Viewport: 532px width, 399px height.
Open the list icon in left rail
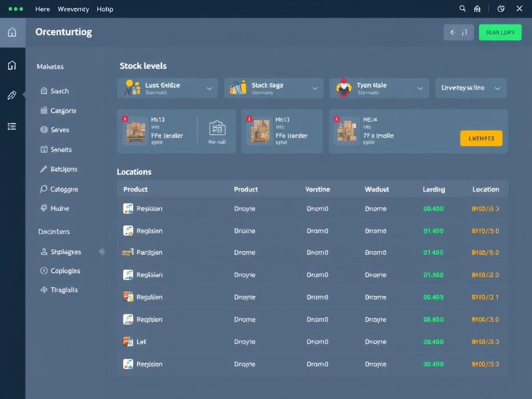point(12,127)
